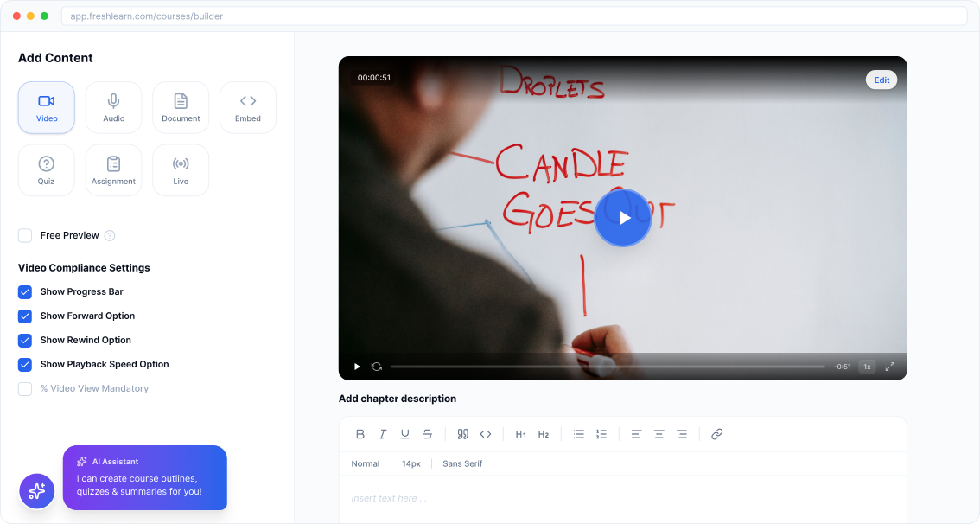980x524 pixels.
Task: Play video with the large blue play button
Action: click(x=622, y=218)
